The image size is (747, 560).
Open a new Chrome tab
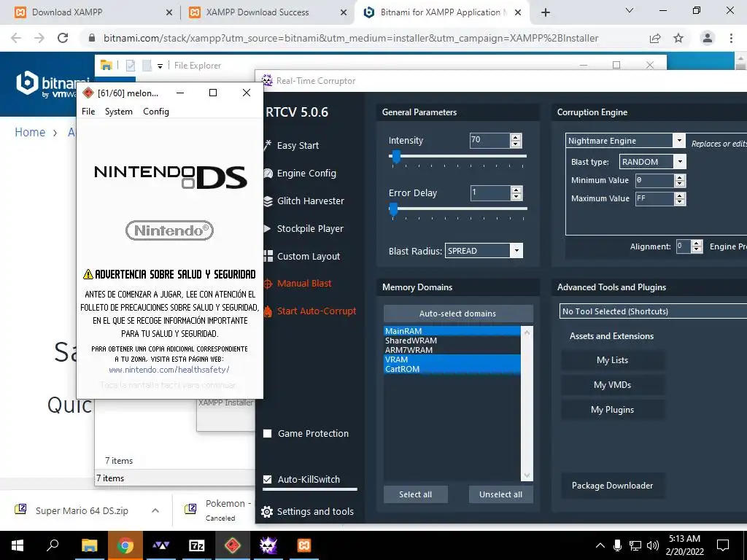(x=546, y=12)
